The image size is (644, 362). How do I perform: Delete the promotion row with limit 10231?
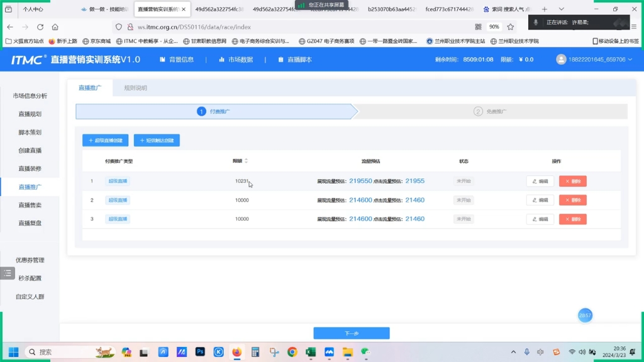pos(572,181)
